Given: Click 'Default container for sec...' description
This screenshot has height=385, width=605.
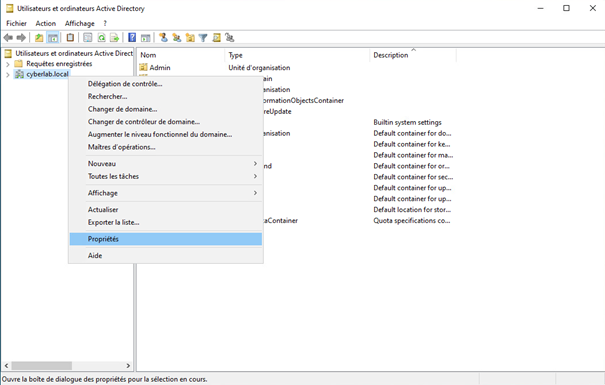Looking at the screenshot, I should click(x=413, y=177).
